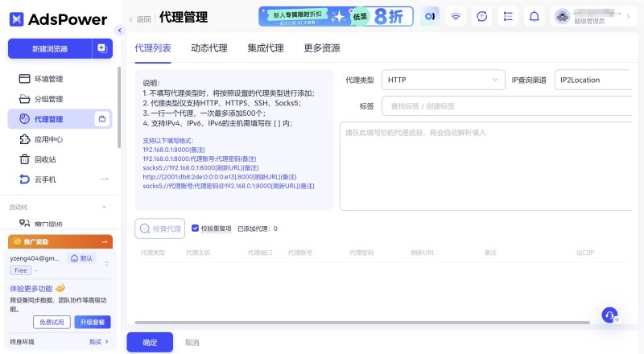Open 回收站 in the sidebar
Image resolution: width=644 pixels, height=354 pixels.
pyautogui.click(x=45, y=159)
